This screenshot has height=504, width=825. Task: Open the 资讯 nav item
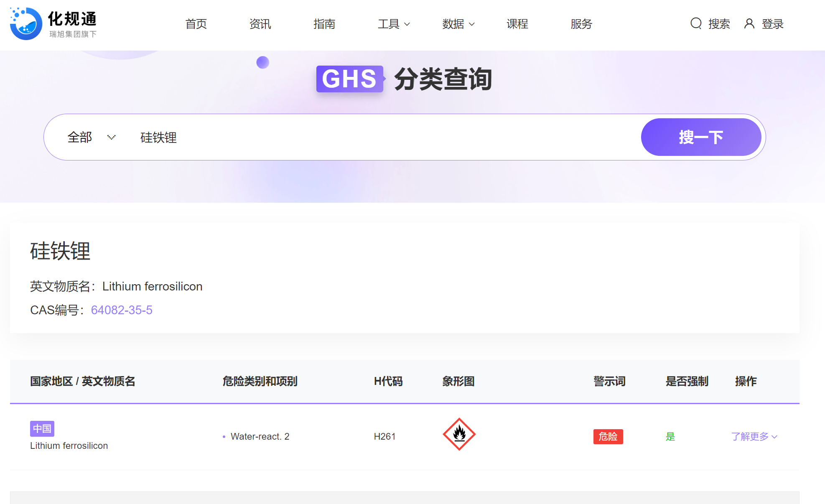pyautogui.click(x=260, y=24)
